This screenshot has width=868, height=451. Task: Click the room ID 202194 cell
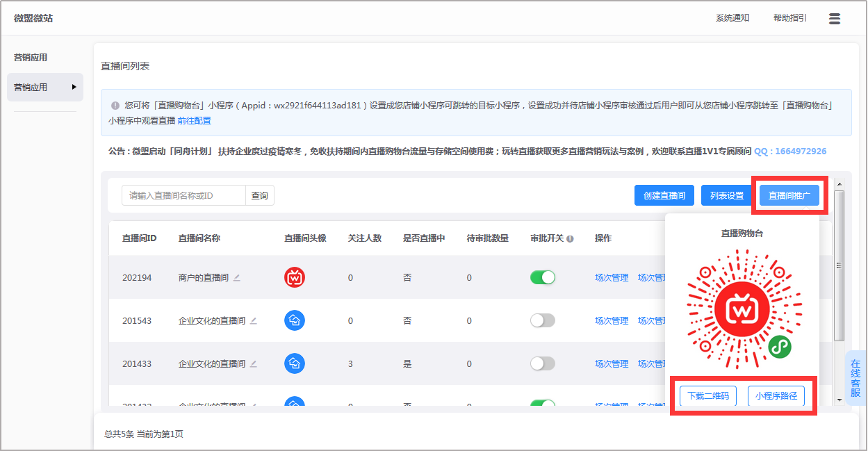click(x=137, y=278)
